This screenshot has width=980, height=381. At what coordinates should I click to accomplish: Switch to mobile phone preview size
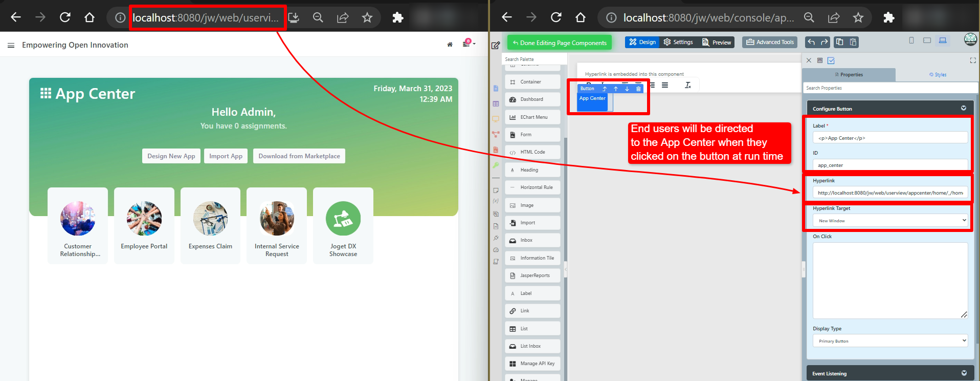click(911, 40)
